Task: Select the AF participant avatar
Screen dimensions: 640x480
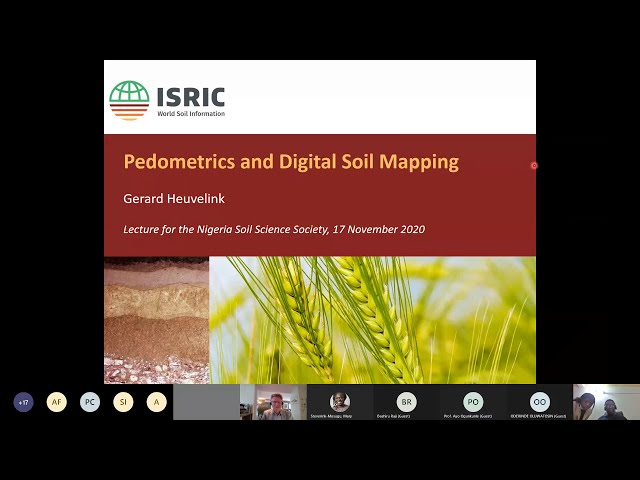Action: pos(56,402)
